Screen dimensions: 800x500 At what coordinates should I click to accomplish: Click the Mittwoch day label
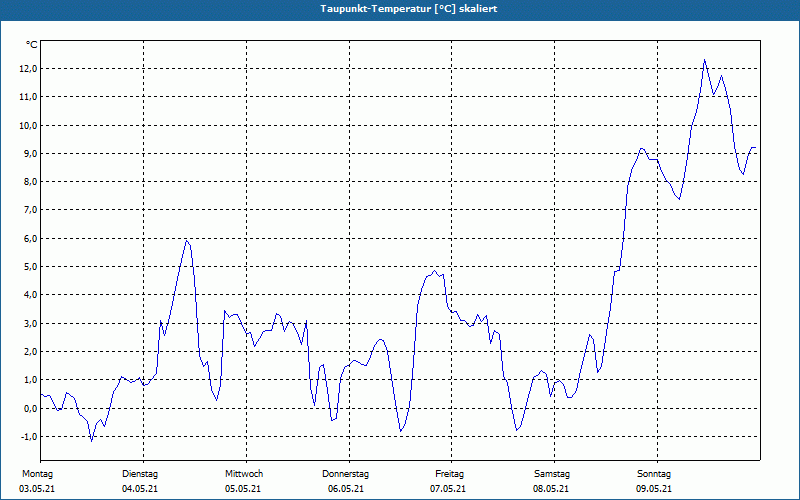(244, 474)
